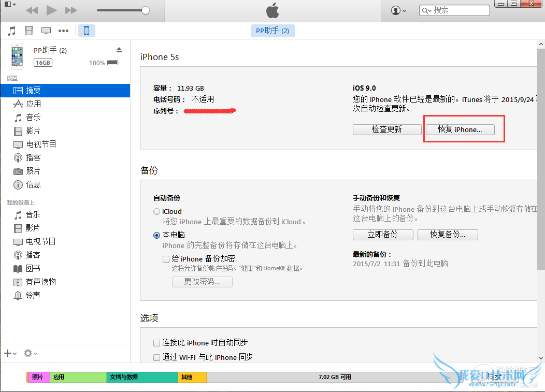Click 照片 segment in storage bar

38,377
